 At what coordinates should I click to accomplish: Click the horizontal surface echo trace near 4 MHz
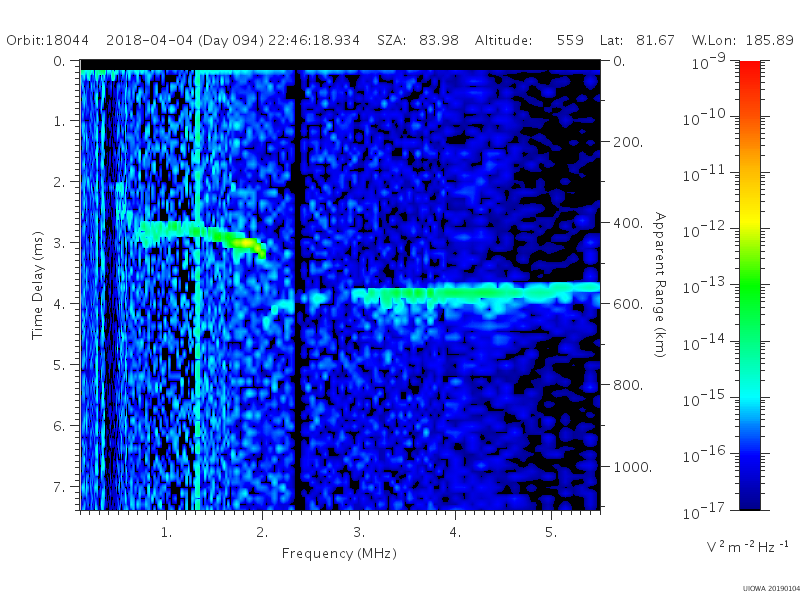(x=474, y=293)
